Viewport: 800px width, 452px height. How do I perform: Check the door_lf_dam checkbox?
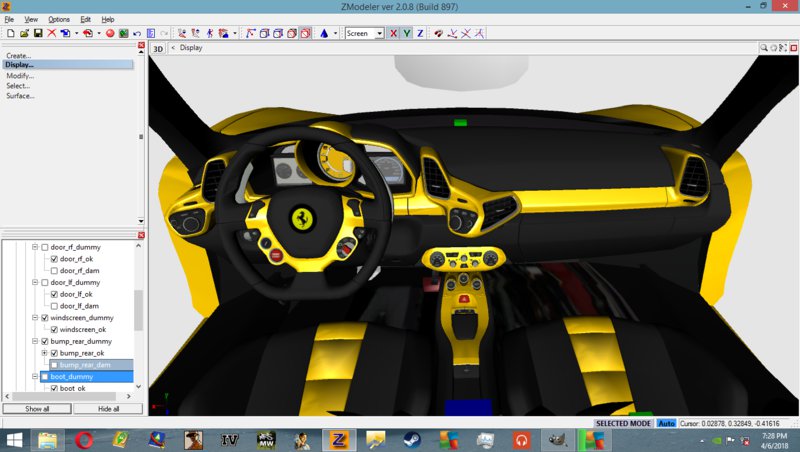[54, 306]
